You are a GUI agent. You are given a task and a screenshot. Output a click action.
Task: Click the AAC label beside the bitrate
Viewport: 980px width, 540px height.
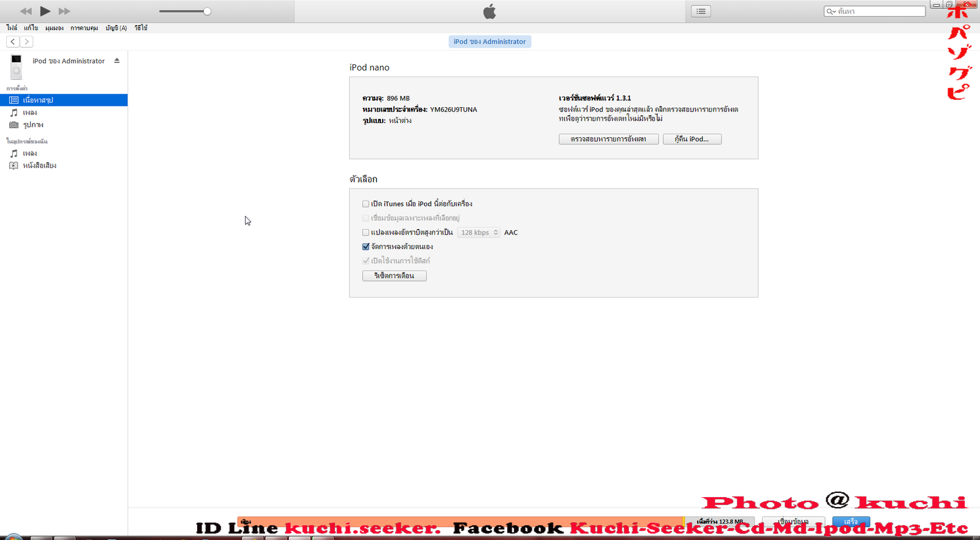(511, 233)
